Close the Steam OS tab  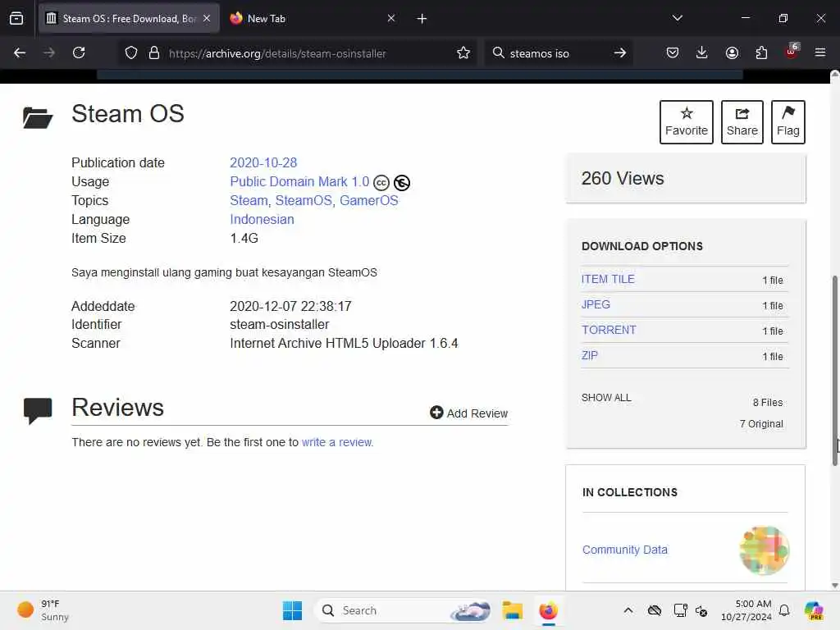[207, 18]
